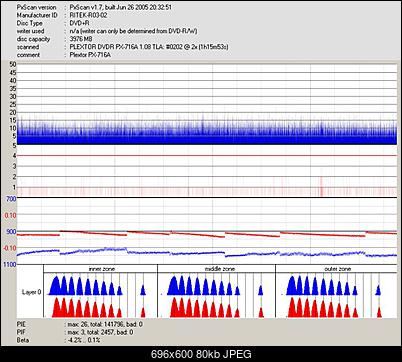Click the inner zone header label
The height and width of the screenshot is (362, 402).
pyautogui.click(x=102, y=269)
